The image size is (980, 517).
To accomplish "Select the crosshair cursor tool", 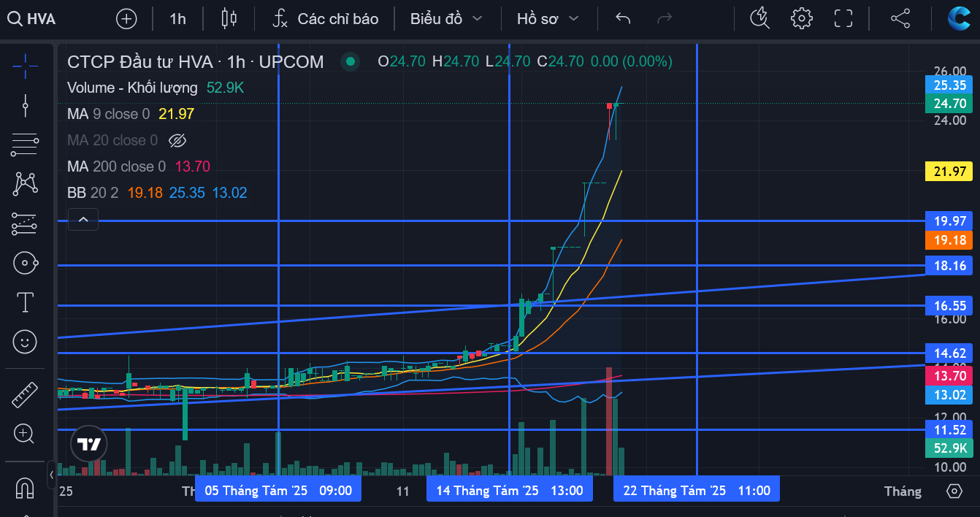I will (26, 66).
